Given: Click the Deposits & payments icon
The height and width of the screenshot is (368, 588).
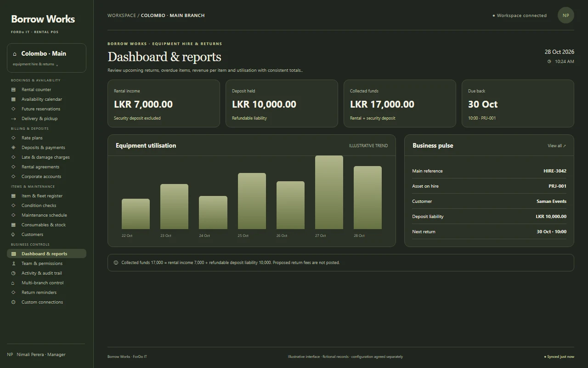Looking at the screenshot, I should 13,148.
